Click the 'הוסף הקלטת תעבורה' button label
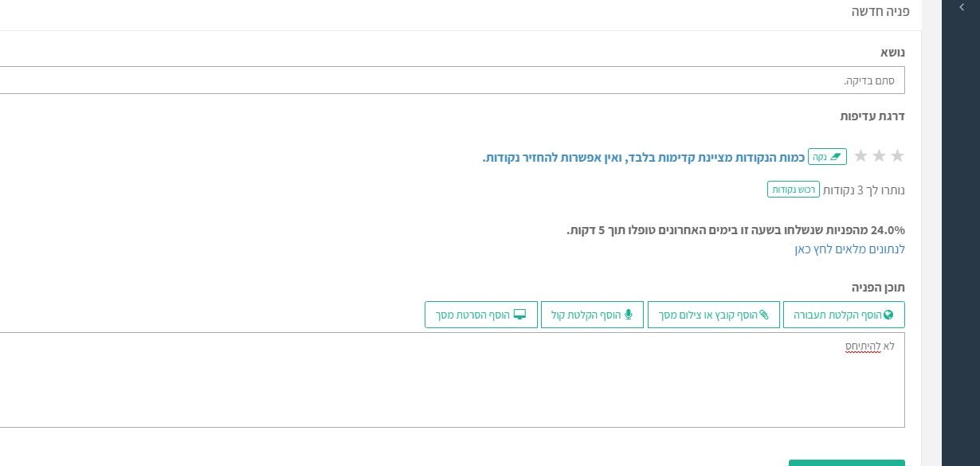The image size is (980, 466). 837,315
